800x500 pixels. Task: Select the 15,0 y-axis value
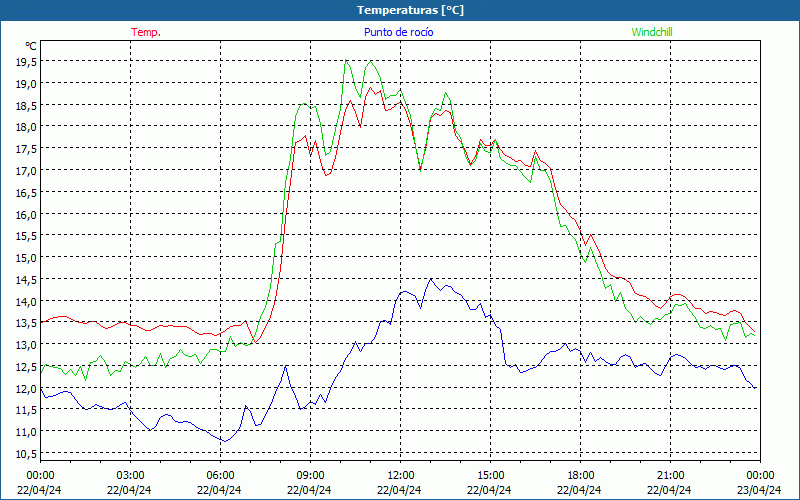[x=27, y=258]
